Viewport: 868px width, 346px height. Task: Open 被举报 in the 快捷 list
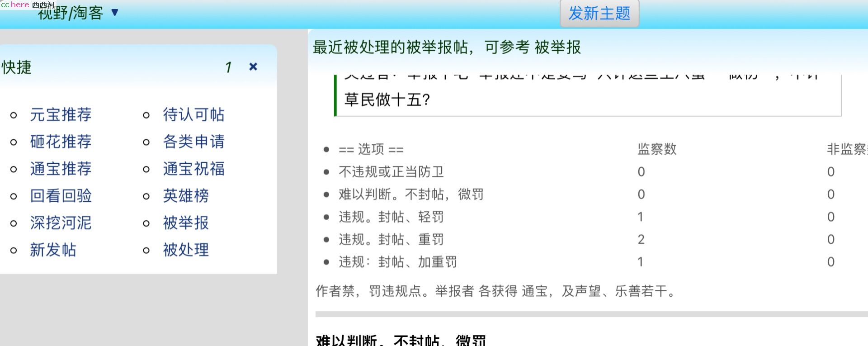click(x=186, y=223)
